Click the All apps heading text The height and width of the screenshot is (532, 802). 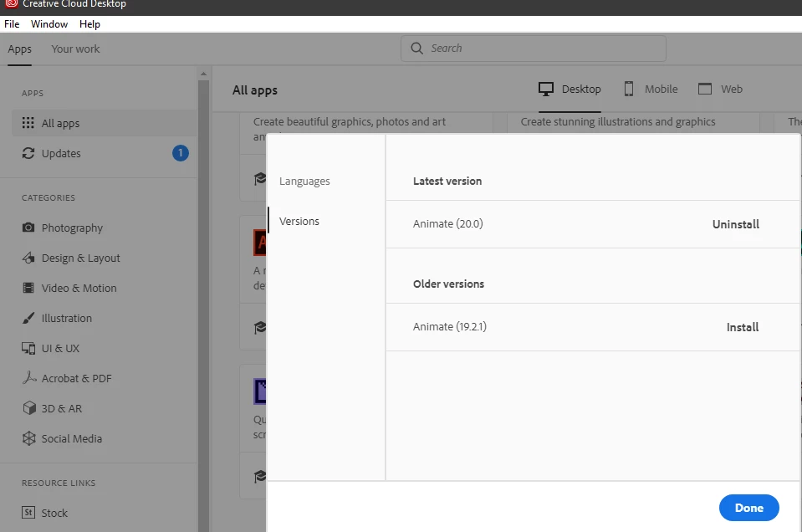(255, 90)
